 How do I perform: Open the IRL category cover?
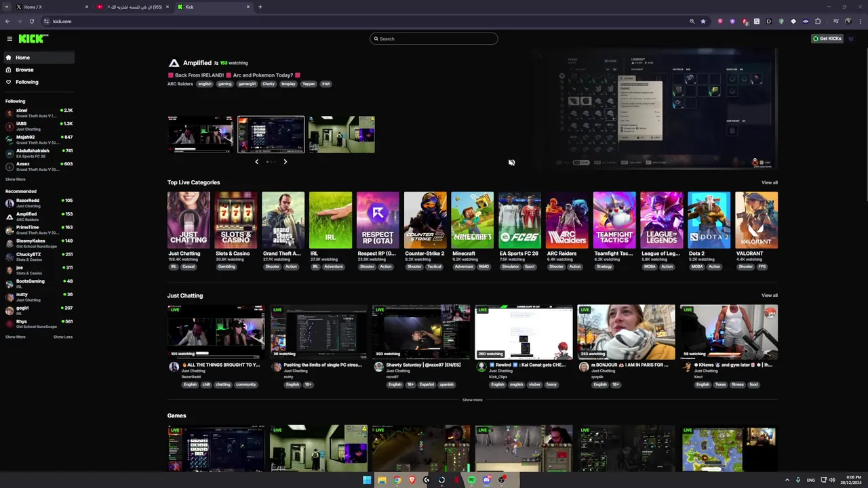pos(330,220)
